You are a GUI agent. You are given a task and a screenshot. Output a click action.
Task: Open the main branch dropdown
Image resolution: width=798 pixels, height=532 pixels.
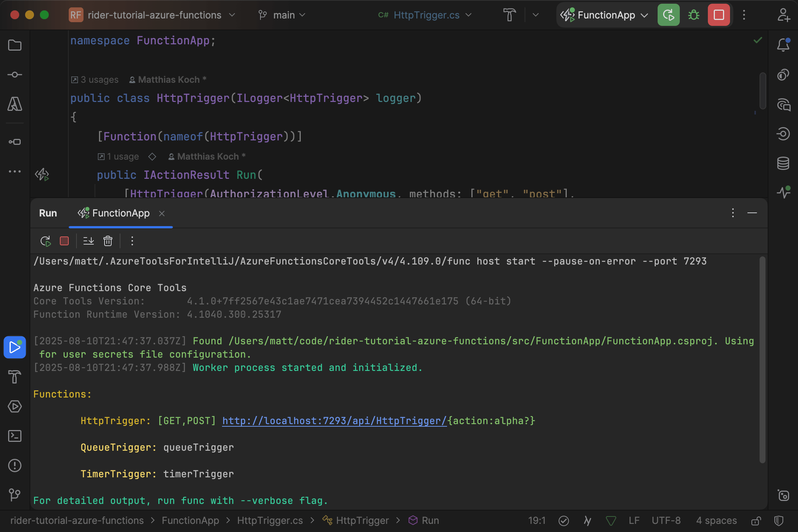pos(283,15)
